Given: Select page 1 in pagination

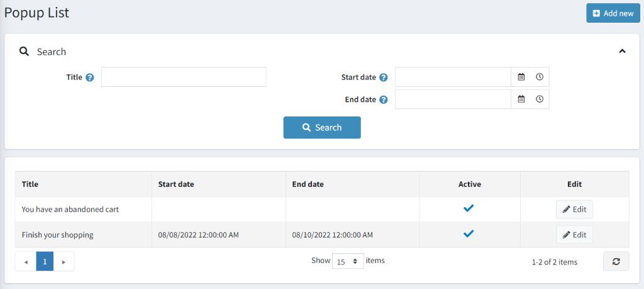Looking at the screenshot, I should coord(45,261).
